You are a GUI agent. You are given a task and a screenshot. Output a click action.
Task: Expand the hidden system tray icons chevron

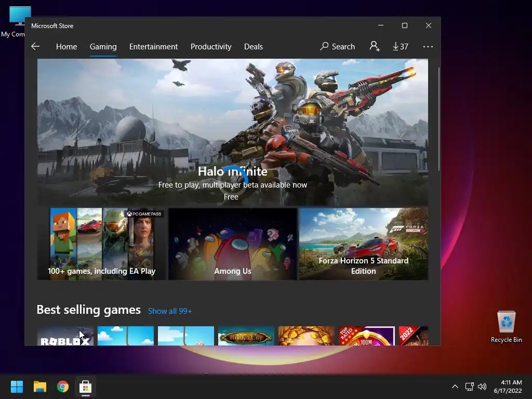[455, 387]
